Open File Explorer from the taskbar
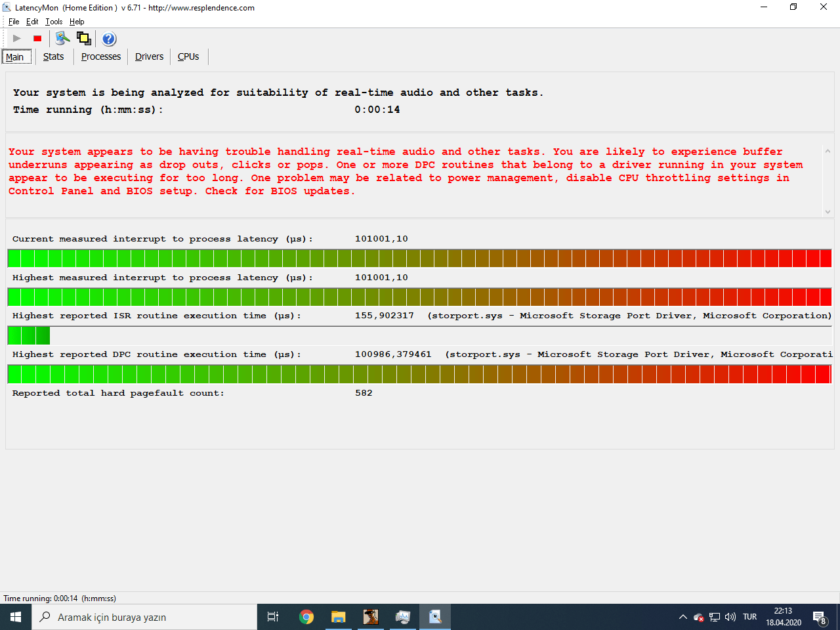This screenshot has width=840, height=630. tap(338, 617)
